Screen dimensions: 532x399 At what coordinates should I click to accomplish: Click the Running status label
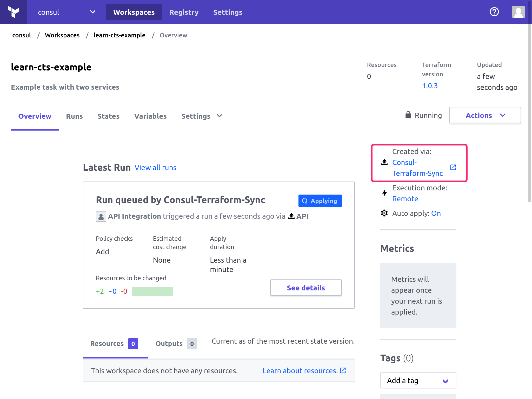click(428, 115)
